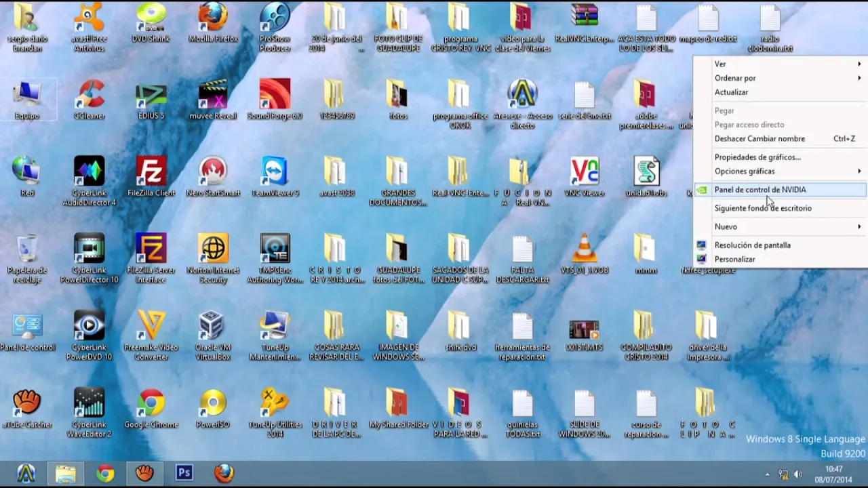Open Resolución de pantalla
This screenshot has height=488, width=868.
coord(780,245)
